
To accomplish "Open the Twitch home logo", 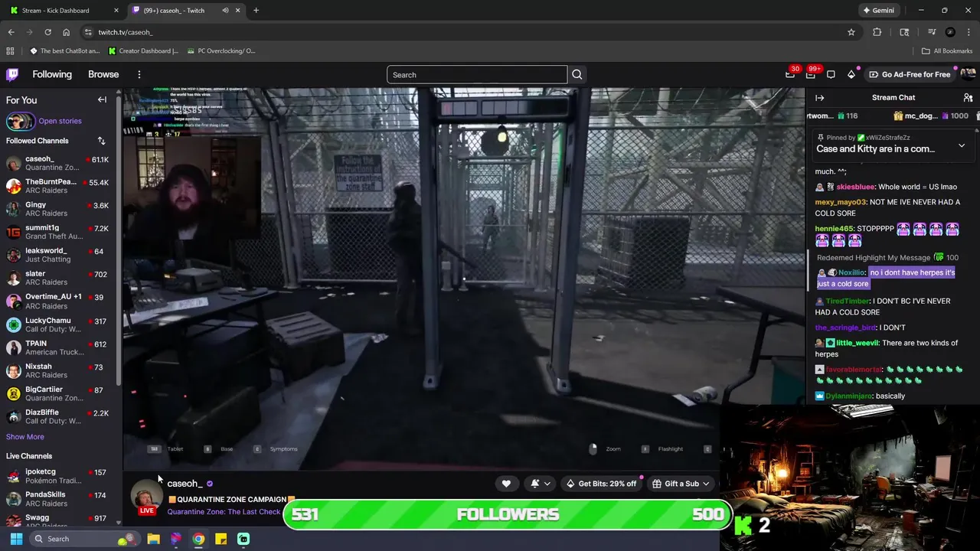I will pos(12,74).
